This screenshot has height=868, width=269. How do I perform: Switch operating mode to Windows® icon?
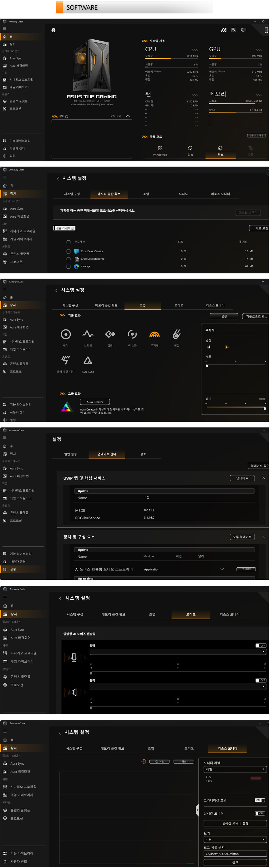click(160, 148)
